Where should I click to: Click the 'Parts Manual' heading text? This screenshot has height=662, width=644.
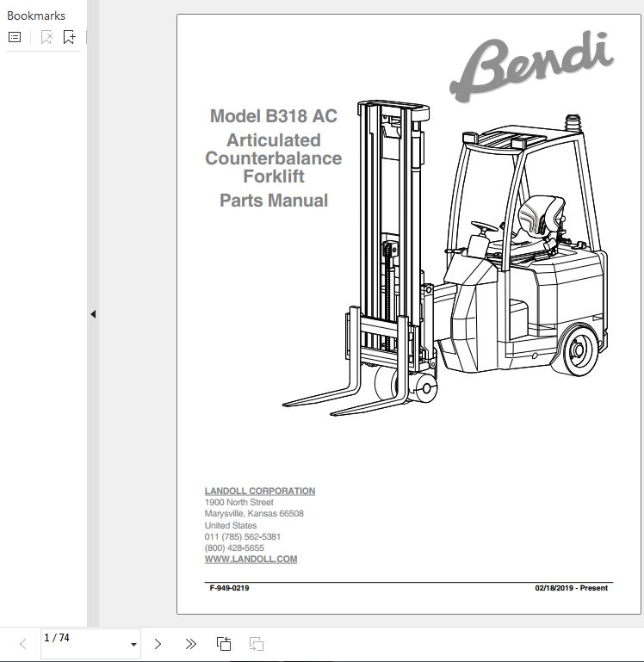coord(274,200)
